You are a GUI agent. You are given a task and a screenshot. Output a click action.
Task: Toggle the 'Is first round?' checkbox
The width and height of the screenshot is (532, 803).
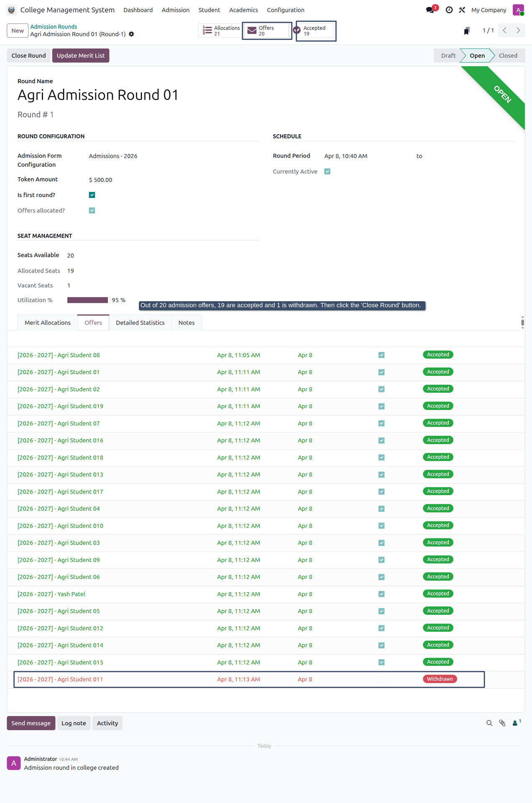(x=92, y=195)
